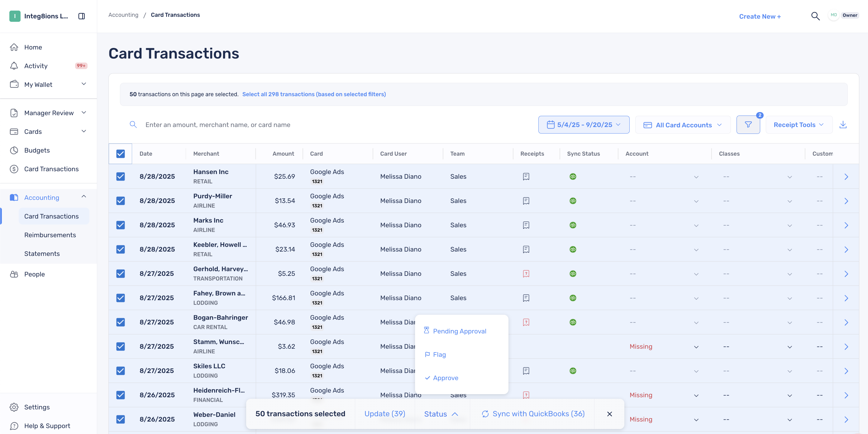
Task: Open the global search magnifier icon
Action: [x=815, y=16]
